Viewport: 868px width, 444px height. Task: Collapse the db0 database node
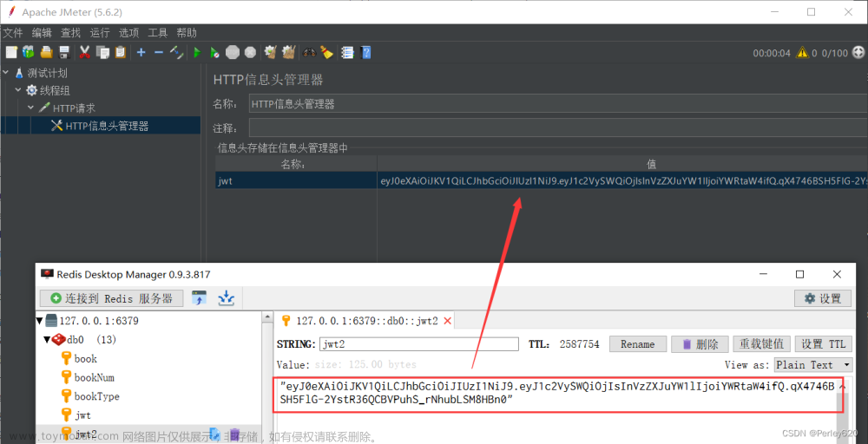tap(47, 339)
